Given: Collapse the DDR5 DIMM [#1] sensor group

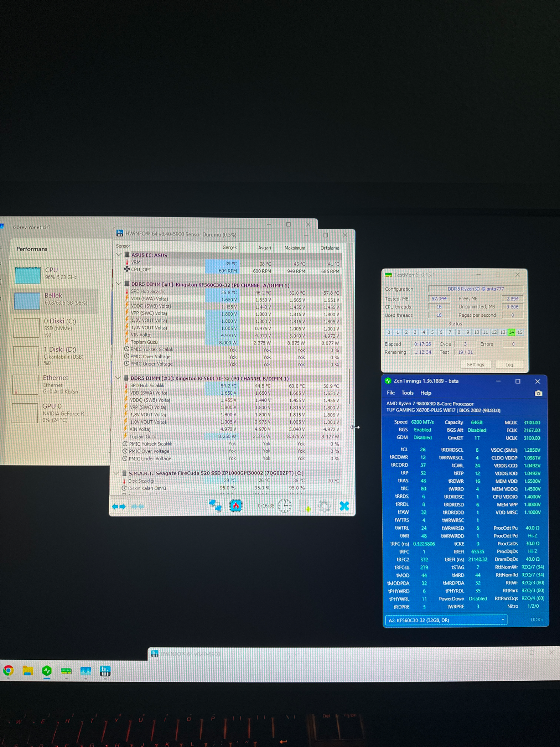Looking at the screenshot, I should point(119,284).
